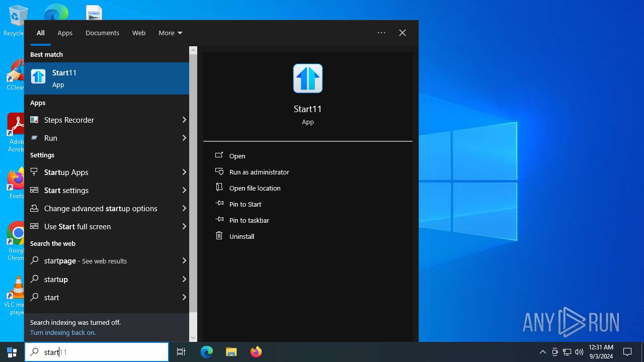Open Adobe Acrobat desktop shortcut
The image size is (644, 362).
(15, 133)
